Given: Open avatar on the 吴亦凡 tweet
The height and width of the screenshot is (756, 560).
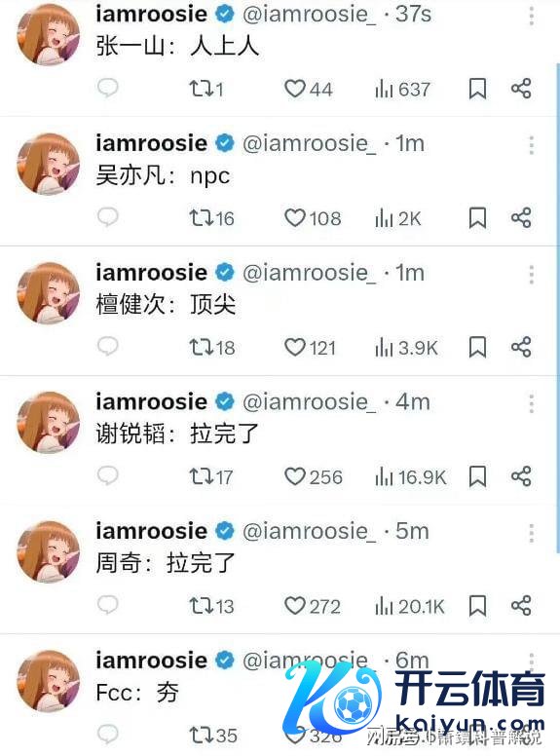Looking at the screenshot, I should click(48, 164).
